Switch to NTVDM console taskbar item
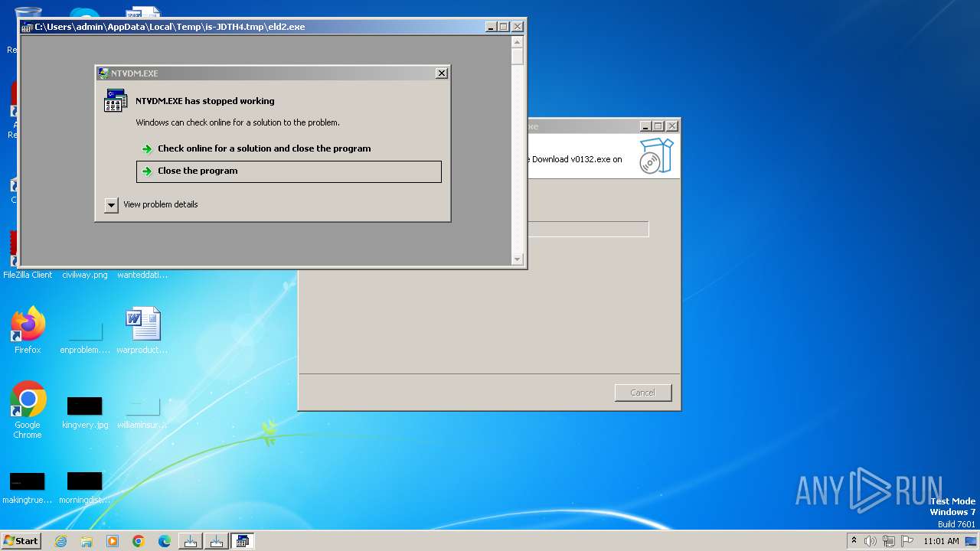This screenshot has width=980, height=551. pyautogui.click(x=243, y=541)
